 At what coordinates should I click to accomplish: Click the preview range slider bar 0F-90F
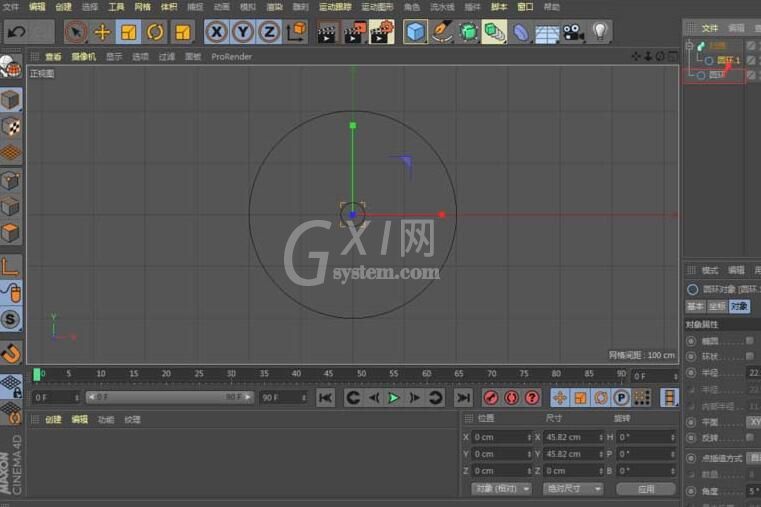click(170, 397)
